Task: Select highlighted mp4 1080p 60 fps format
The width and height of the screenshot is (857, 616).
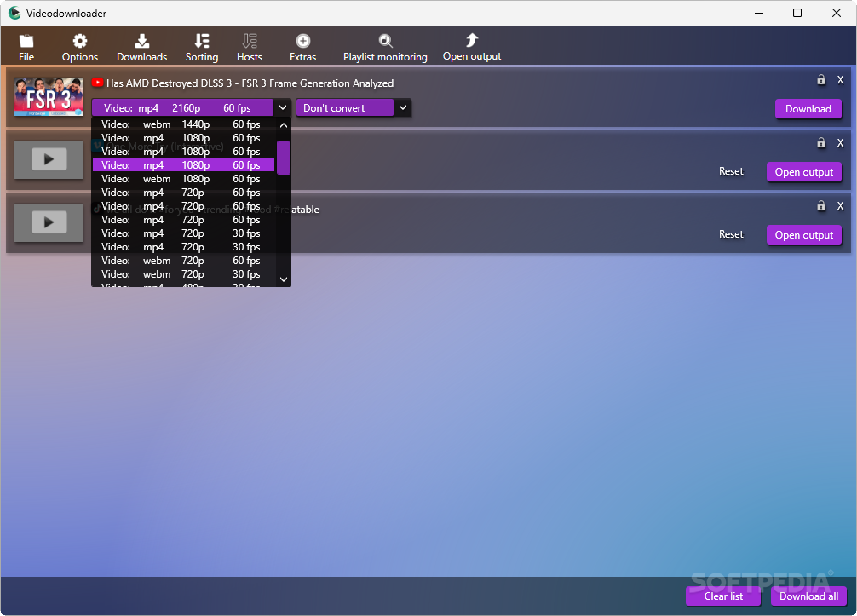Action: click(x=184, y=165)
